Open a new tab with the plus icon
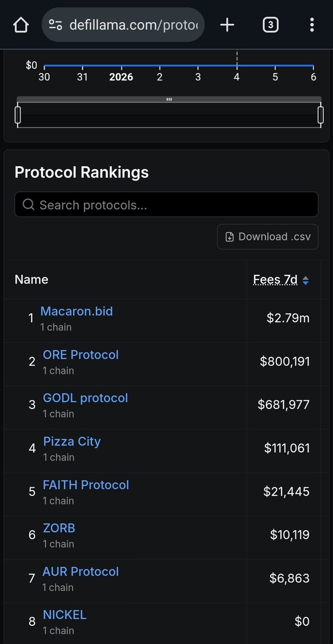 [x=227, y=25]
